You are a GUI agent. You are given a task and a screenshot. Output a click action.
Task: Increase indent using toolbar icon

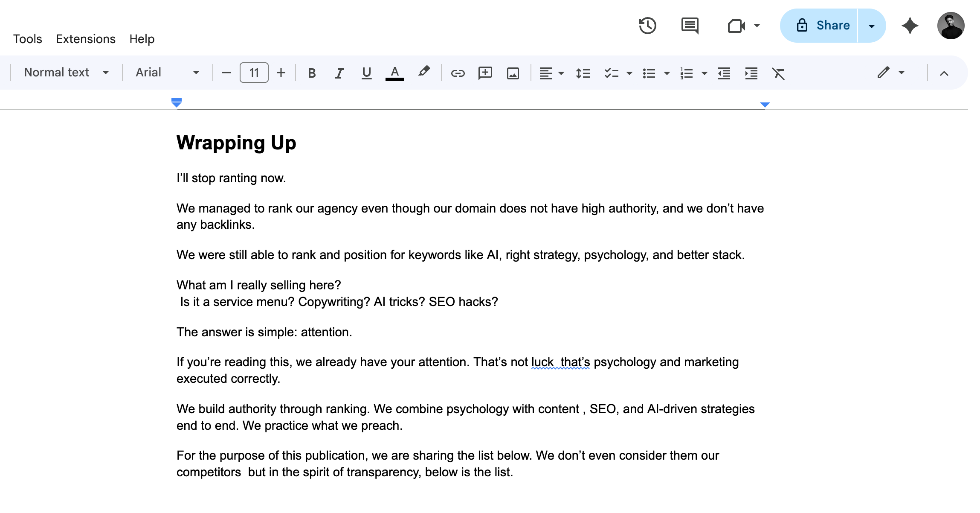pos(751,73)
